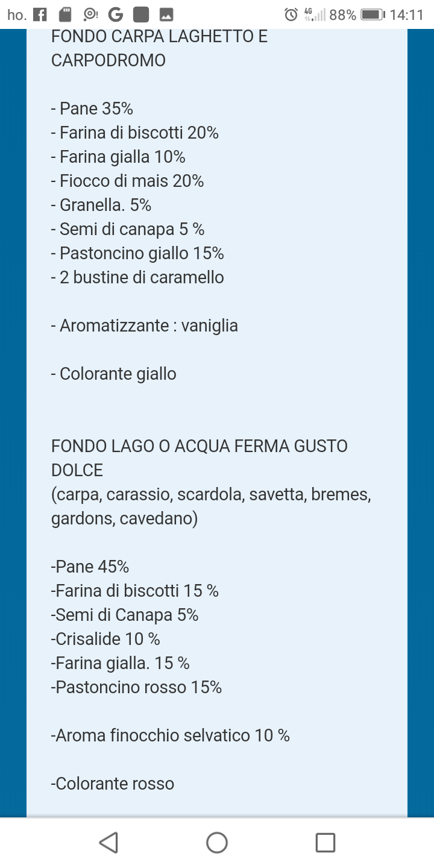Tap the Aroma finocchio selvatico 10 % line
Screen dimensions: 434x868
(171, 735)
